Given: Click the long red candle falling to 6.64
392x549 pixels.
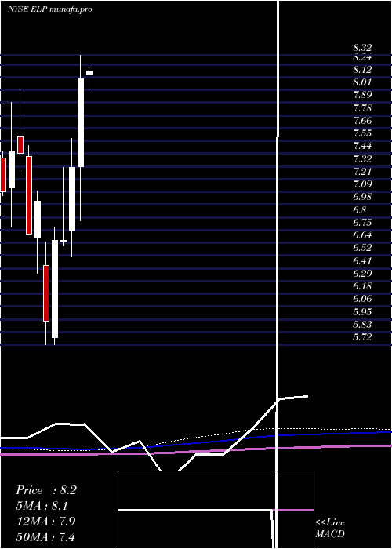Looking at the screenshot, I should [x=29, y=195].
